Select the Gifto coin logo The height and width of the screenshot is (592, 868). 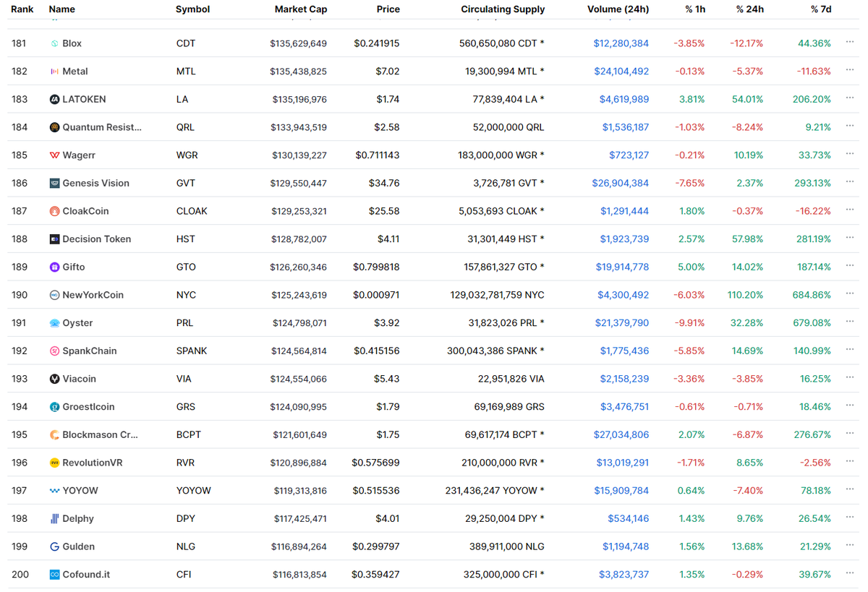[54, 267]
